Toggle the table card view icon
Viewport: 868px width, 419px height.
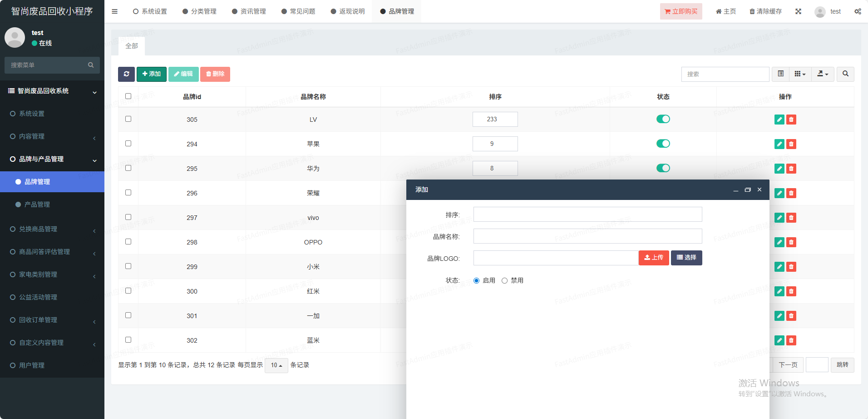point(780,74)
